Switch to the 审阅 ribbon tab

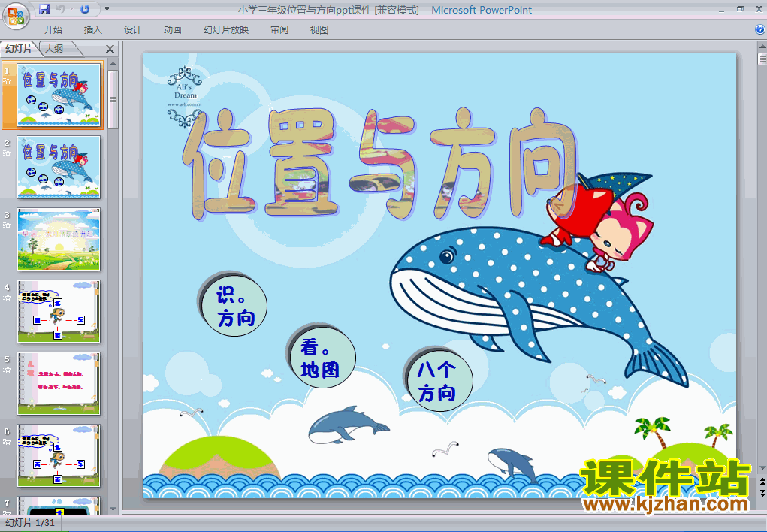point(279,30)
